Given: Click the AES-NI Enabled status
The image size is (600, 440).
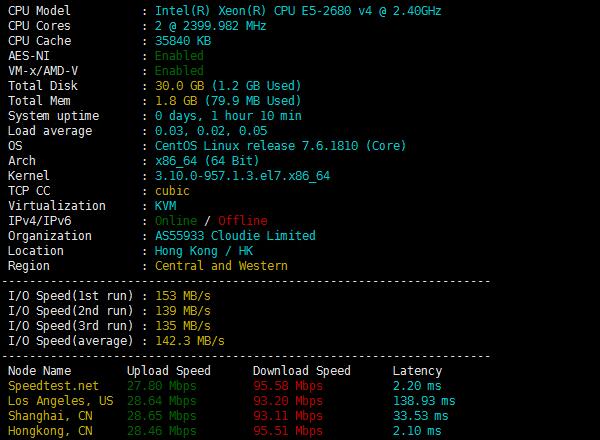Looking at the screenshot, I should tap(179, 56).
